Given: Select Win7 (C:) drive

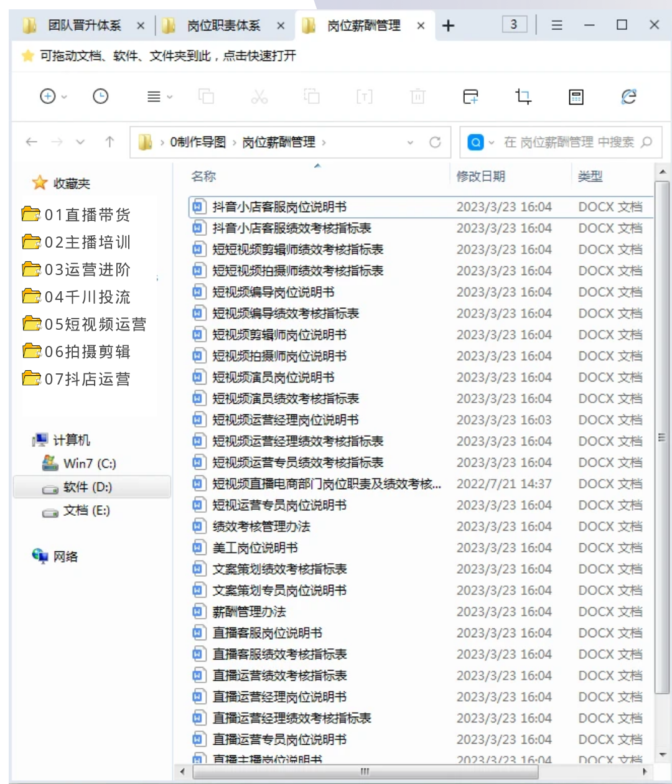Looking at the screenshot, I should 78,464.
